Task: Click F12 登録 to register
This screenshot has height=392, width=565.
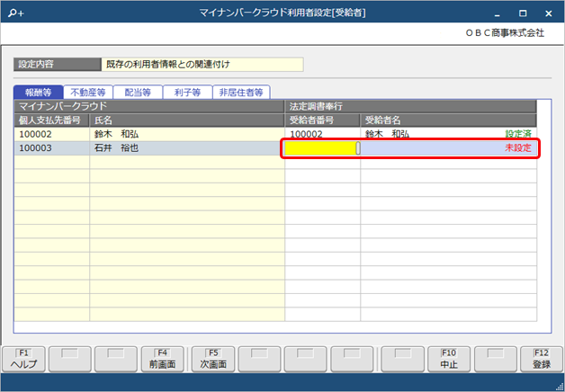Action: click(542, 359)
